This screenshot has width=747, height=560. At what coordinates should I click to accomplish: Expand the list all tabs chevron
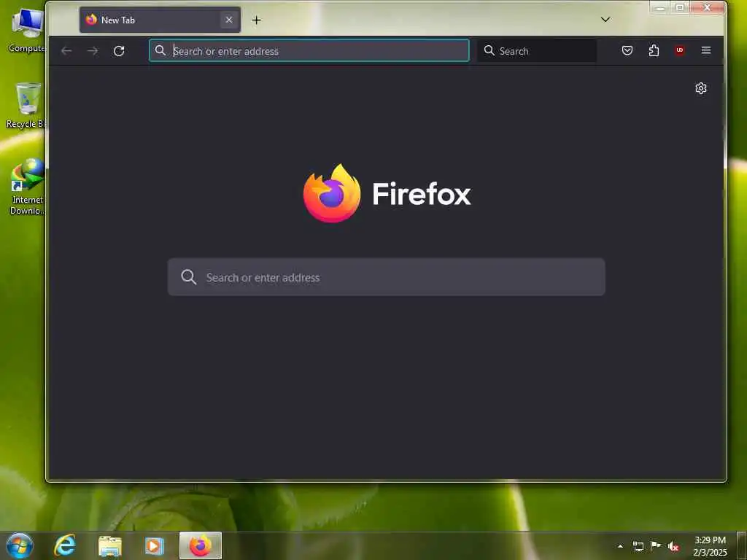pyautogui.click(x=605, y=20)
